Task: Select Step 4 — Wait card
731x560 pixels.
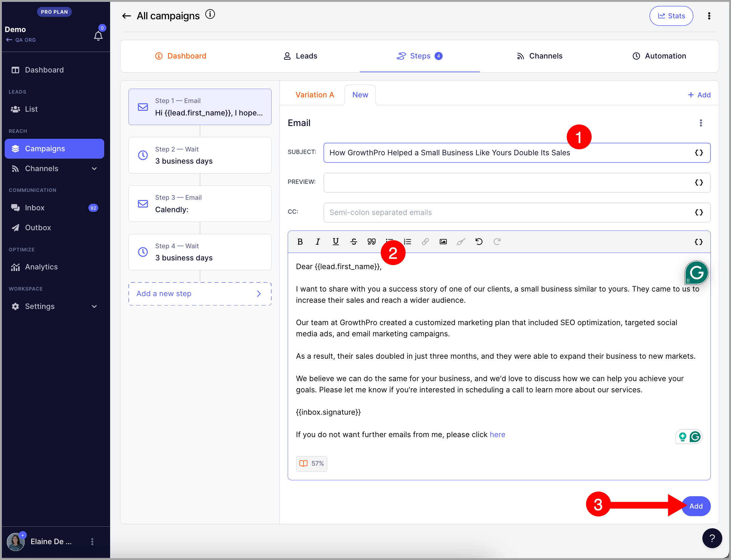Action: point(200,252)
